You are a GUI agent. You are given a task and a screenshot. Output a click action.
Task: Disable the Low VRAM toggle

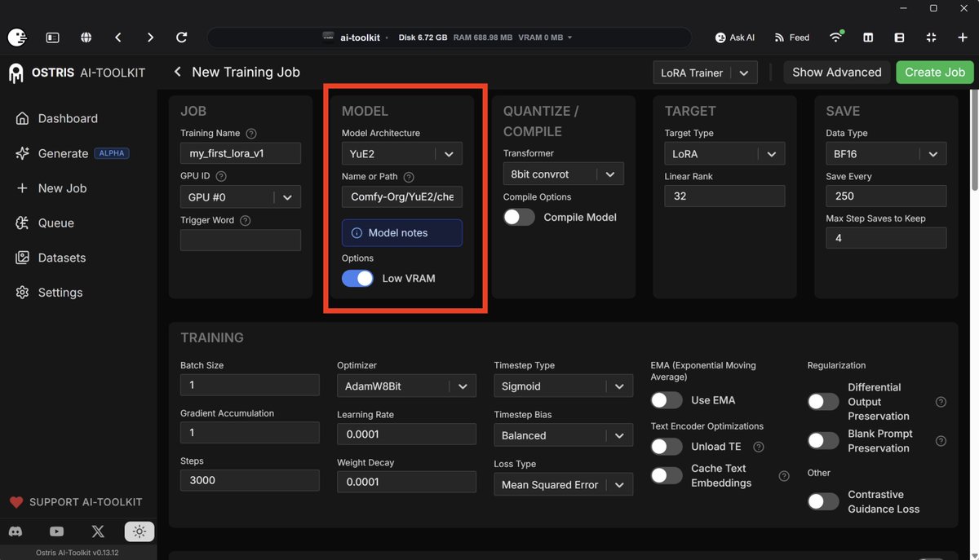click(357, 278)
